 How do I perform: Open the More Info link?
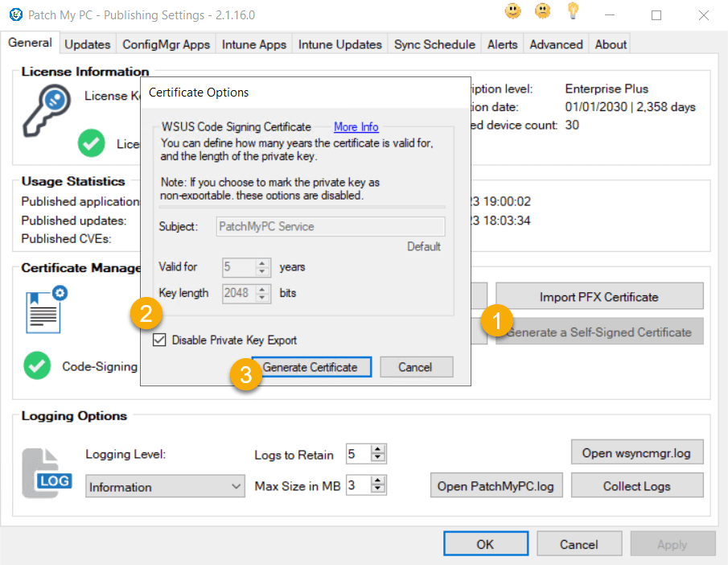[x=356, y=127]
